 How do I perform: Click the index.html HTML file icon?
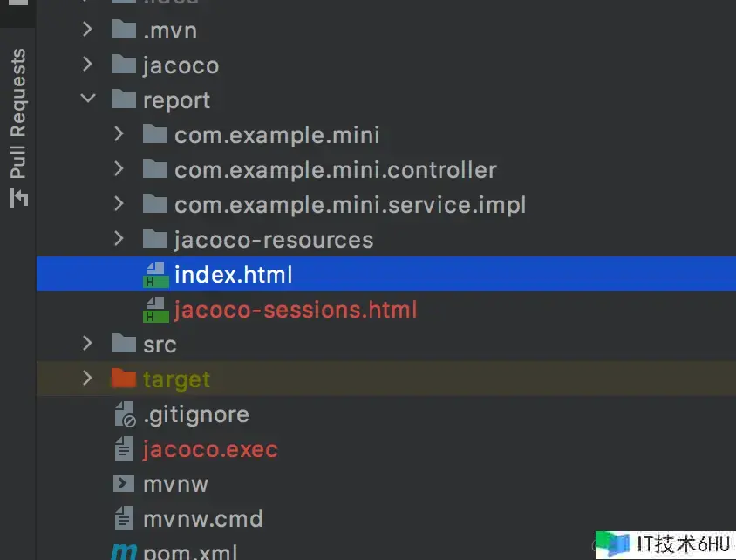155,275
